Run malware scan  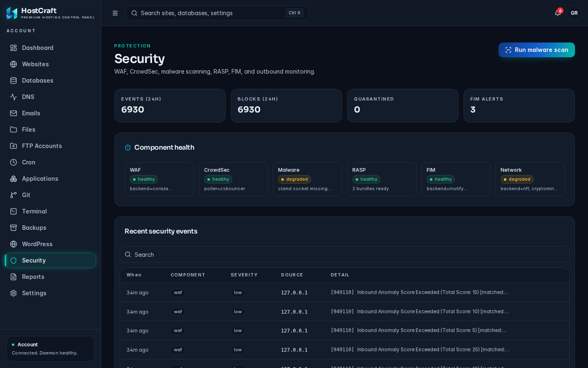pos(537,50)
